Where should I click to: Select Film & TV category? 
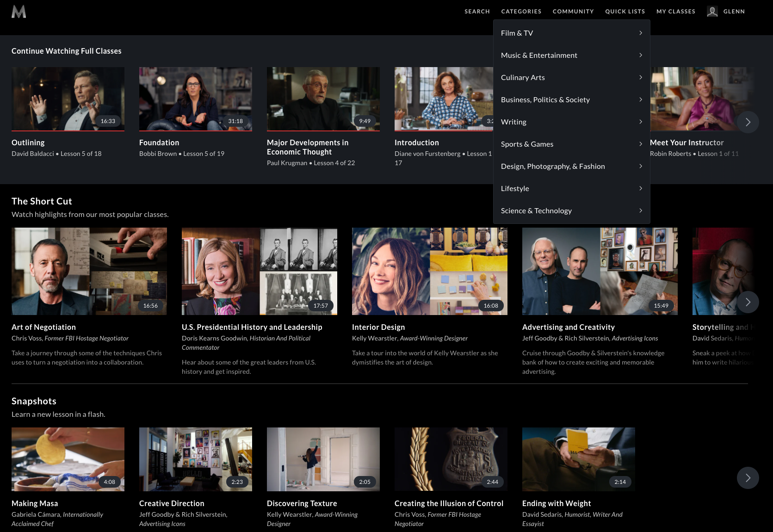(x=572, y=33)
